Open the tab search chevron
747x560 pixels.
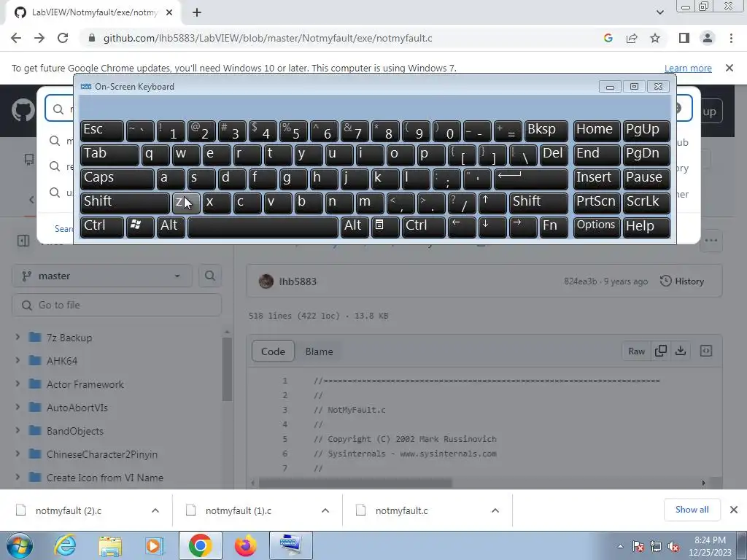click(659, 12)
